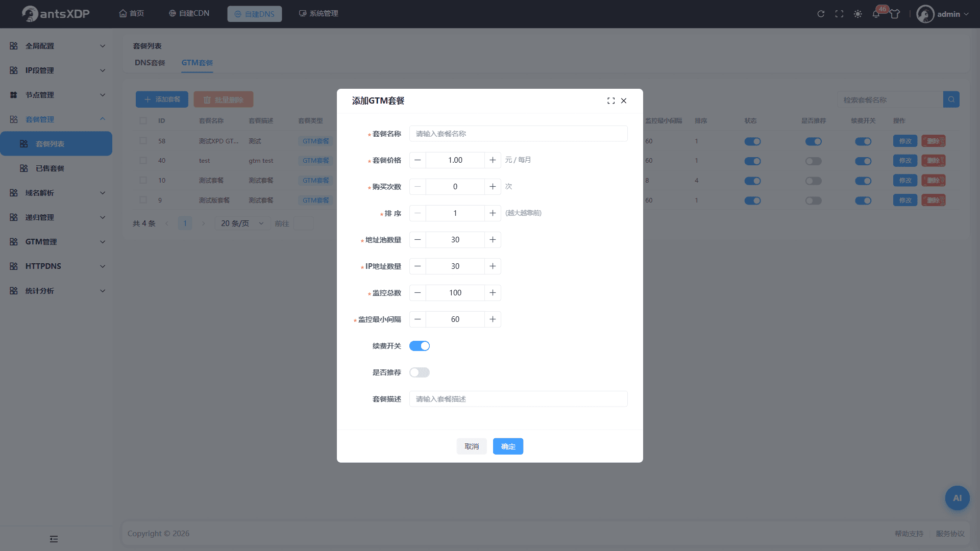Check the checkbox for row ID 9
980x551 pixels.
tap(143, 200)
